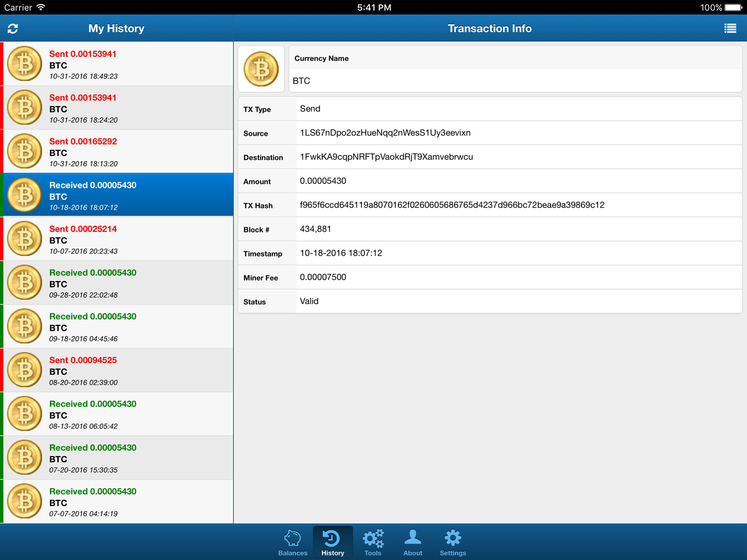Tap the Source address 1LS67nDpo2...

[x=385, y=133]
